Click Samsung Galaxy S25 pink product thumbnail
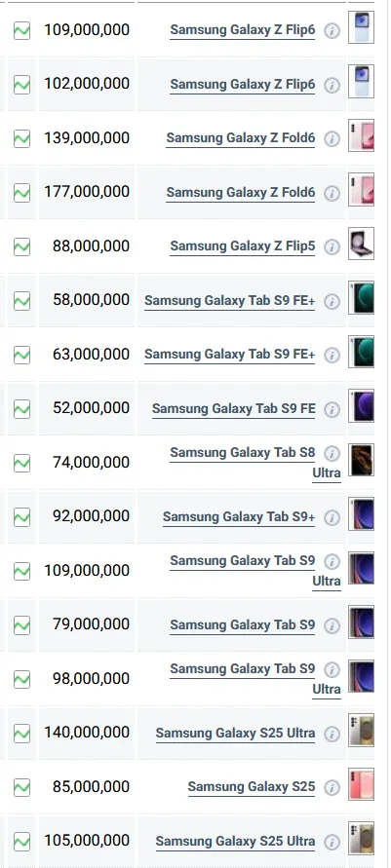The height and width of the screenshot is (868, 391). (x=361, y=784)
